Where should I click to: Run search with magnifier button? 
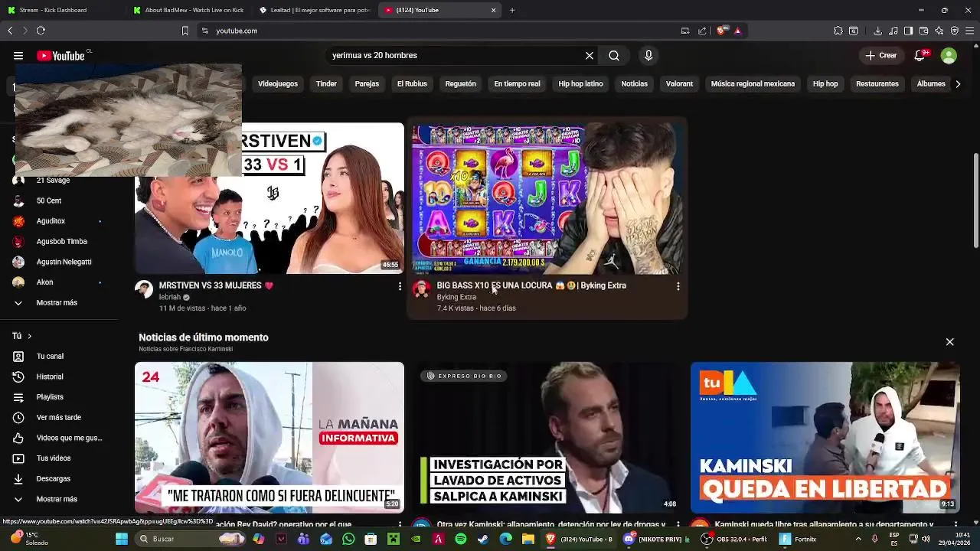tap(614, 56)
